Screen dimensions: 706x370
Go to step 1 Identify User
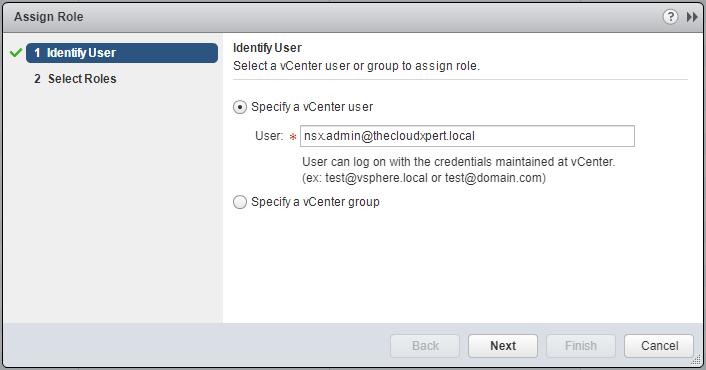point(122,53)
